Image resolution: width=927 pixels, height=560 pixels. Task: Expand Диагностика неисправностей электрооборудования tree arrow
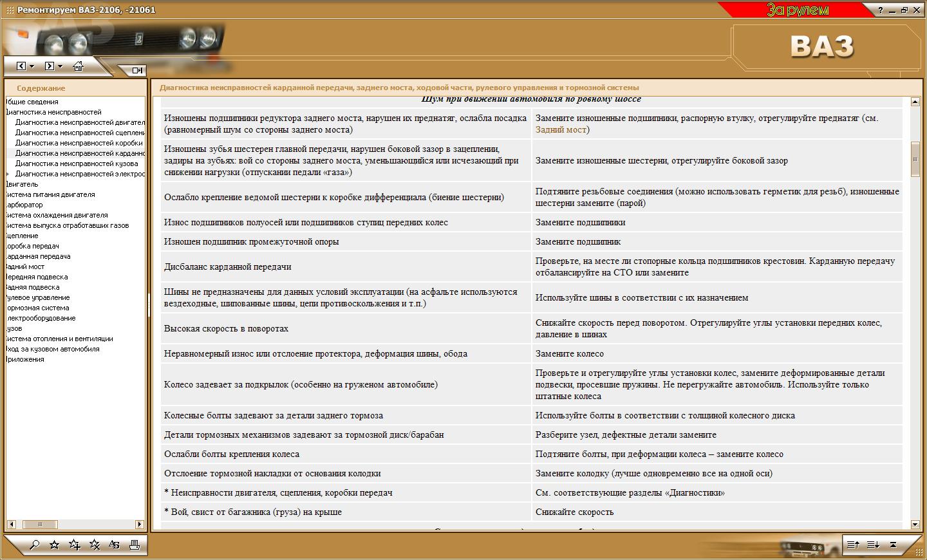[8, 174]
